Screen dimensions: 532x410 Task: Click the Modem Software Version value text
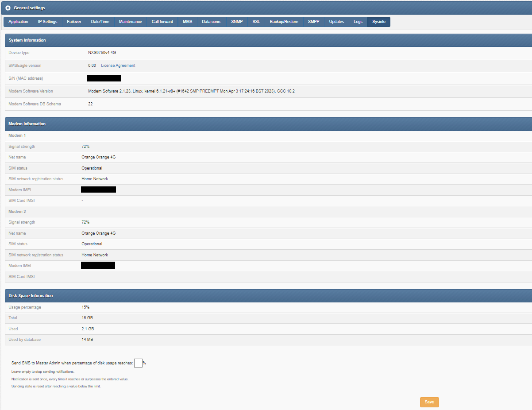191,91
